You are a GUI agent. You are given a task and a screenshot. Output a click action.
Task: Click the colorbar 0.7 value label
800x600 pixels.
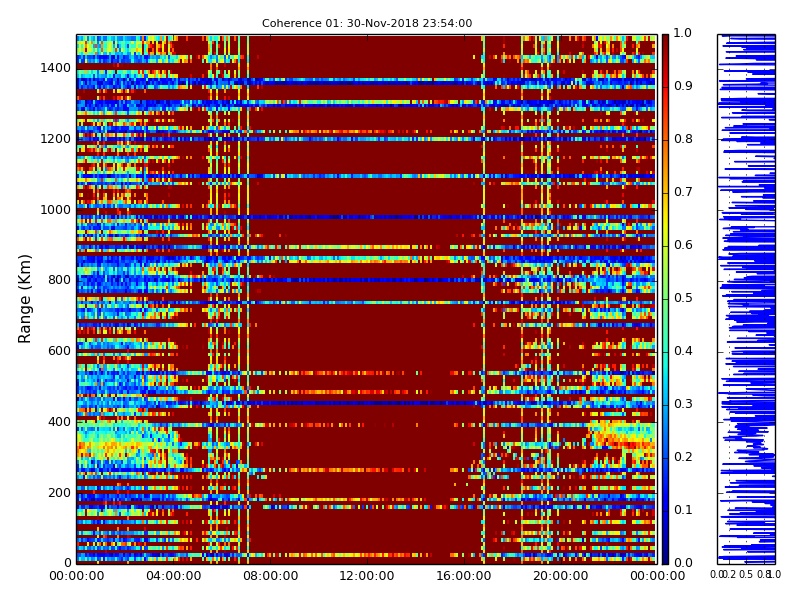click(683, 192)
